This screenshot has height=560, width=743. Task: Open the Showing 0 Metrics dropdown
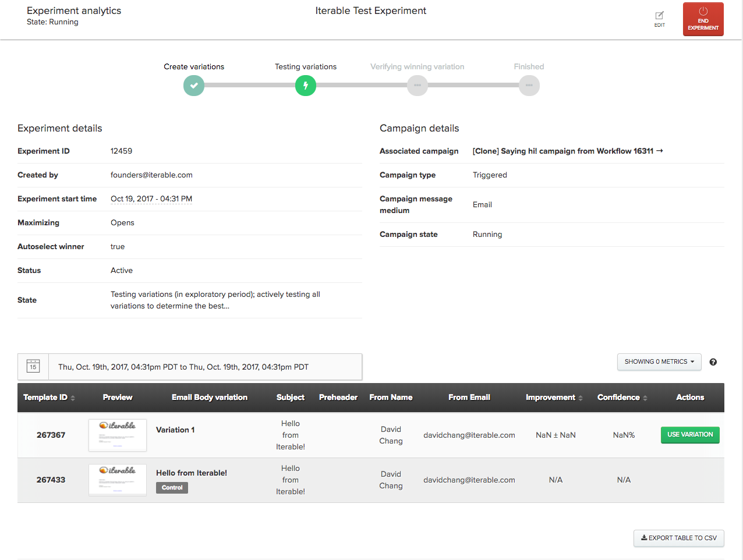tap(659, 361)
